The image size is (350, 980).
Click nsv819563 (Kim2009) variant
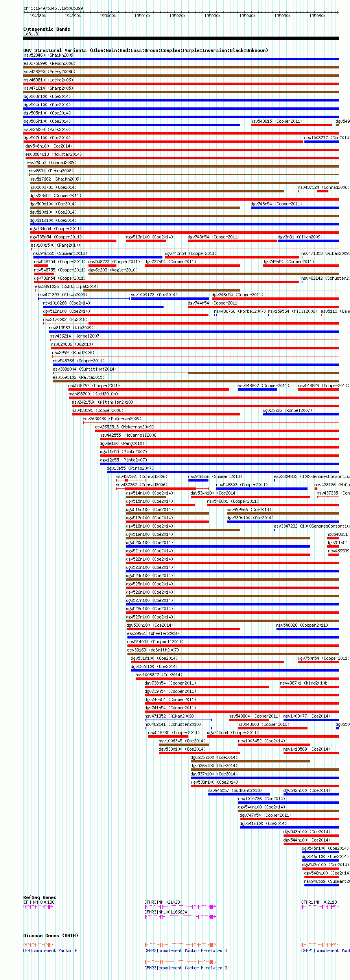71,328
